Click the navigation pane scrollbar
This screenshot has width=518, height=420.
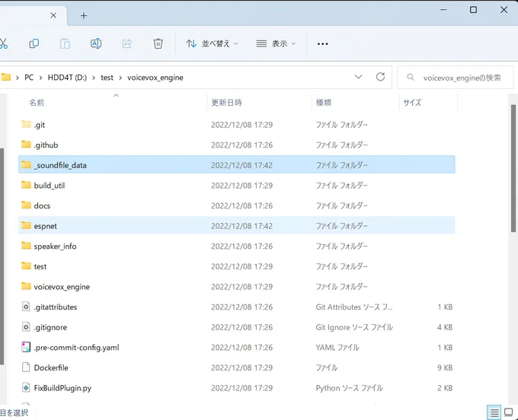click(2, 256)
